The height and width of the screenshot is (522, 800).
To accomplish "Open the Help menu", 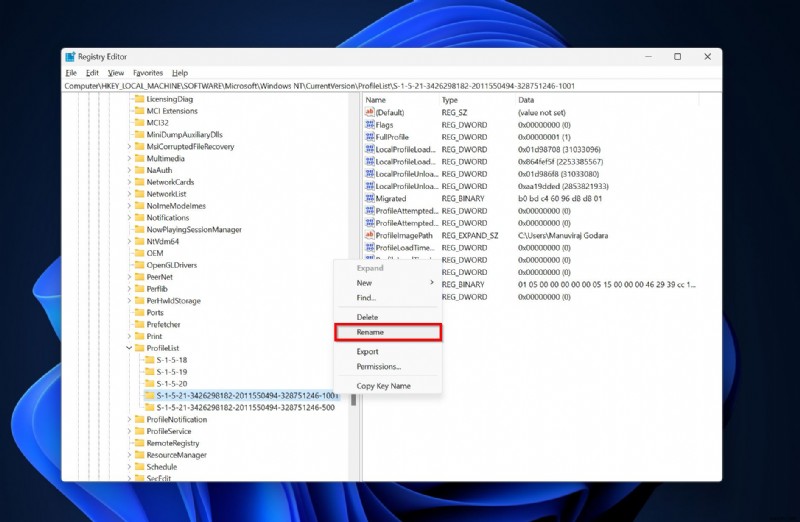I will click(x=180, y=73).
